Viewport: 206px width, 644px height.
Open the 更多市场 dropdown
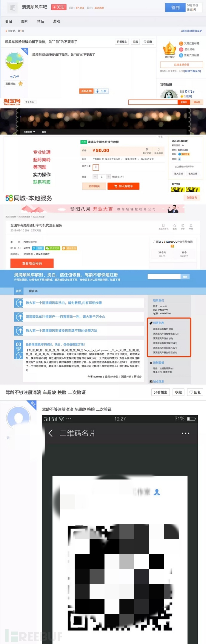click(x=30, y=102)
